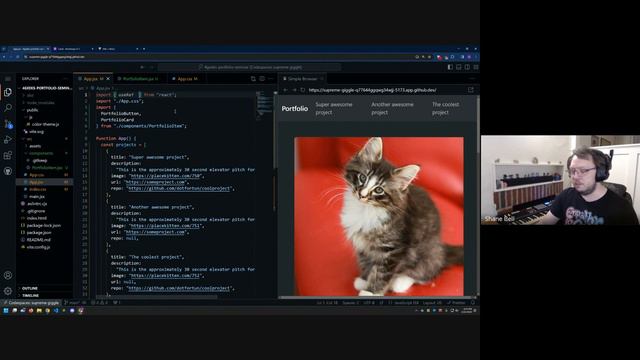Open vite.svg in Explorer
The width and height of the screenshot is (640, 360).
(x=36, y=132)
